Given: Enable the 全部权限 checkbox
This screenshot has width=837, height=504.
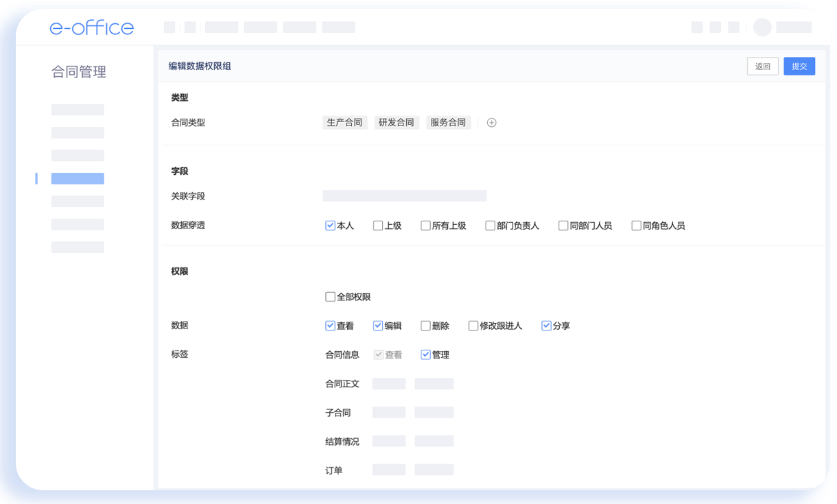Looking at the screenshot, I should 330,297.
